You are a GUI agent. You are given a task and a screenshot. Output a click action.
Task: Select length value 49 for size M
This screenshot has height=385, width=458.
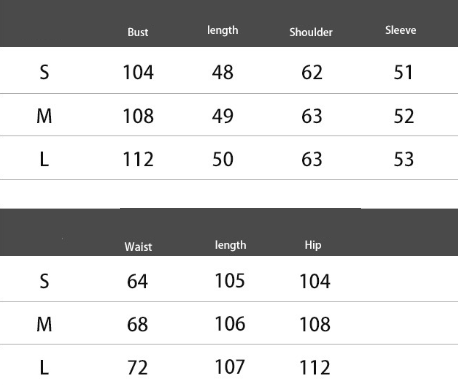(223, 116)
